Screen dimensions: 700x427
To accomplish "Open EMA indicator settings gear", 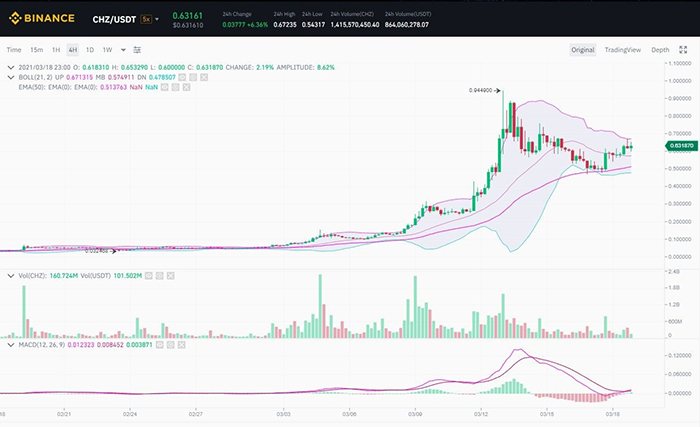I will pyautogui.click(x=175, y=88).
